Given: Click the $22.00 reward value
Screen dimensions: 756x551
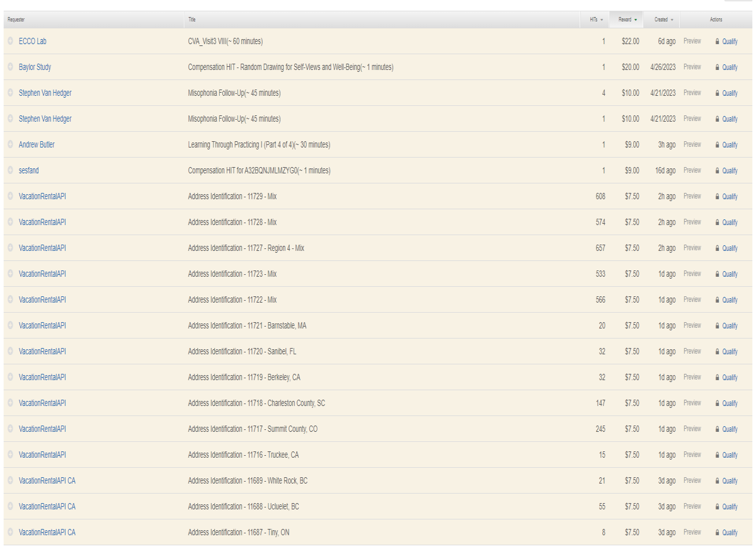Looking at the screenshot, I should click(x=630, y=41).
